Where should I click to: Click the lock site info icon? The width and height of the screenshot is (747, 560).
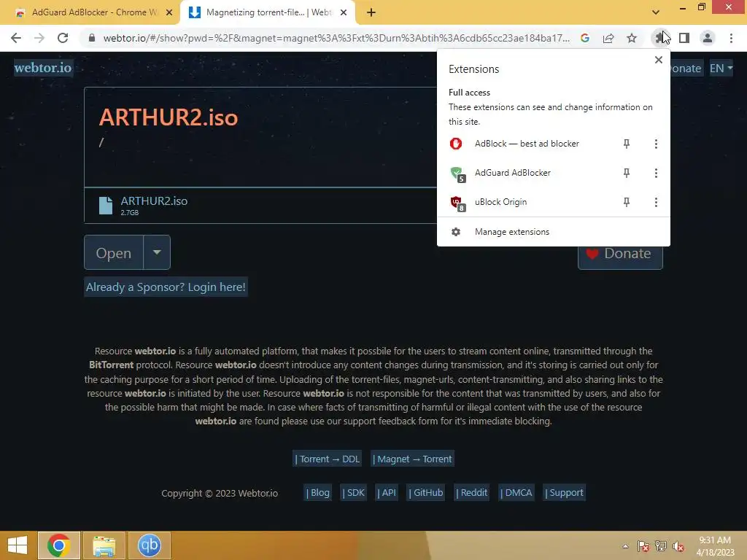92,38
